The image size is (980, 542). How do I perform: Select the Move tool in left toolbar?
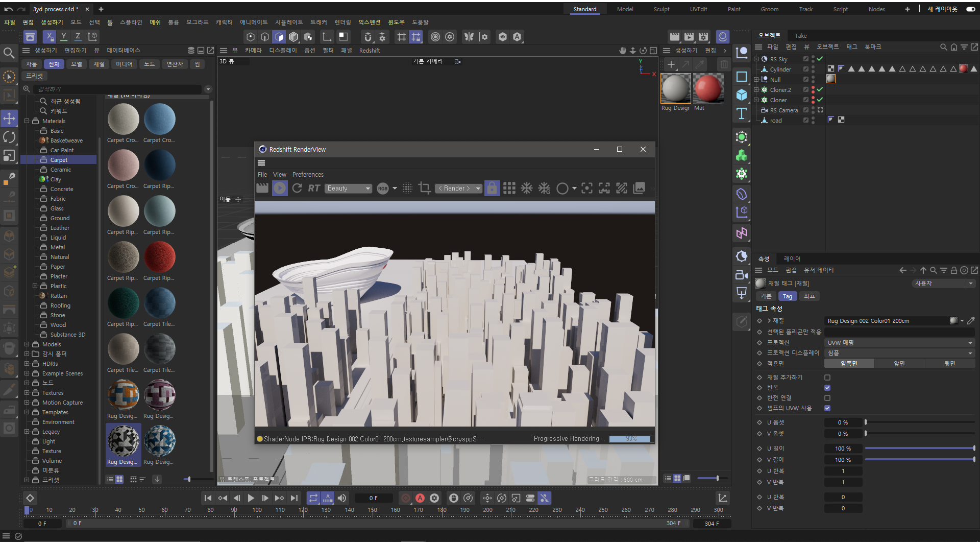(9, 119)
